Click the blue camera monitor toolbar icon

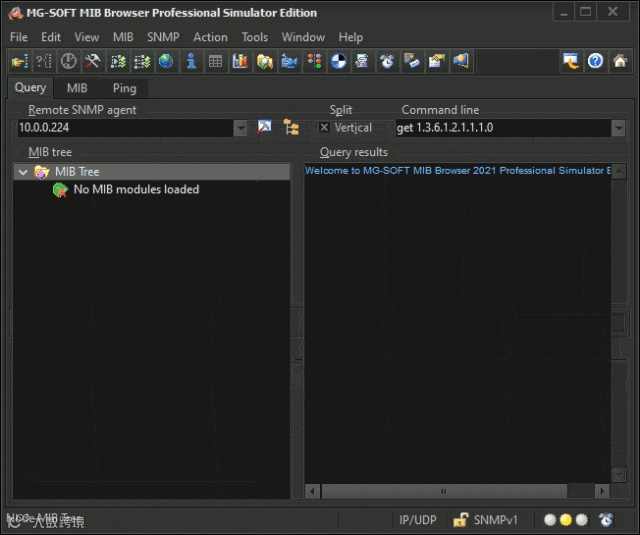[x=289, y=61]
